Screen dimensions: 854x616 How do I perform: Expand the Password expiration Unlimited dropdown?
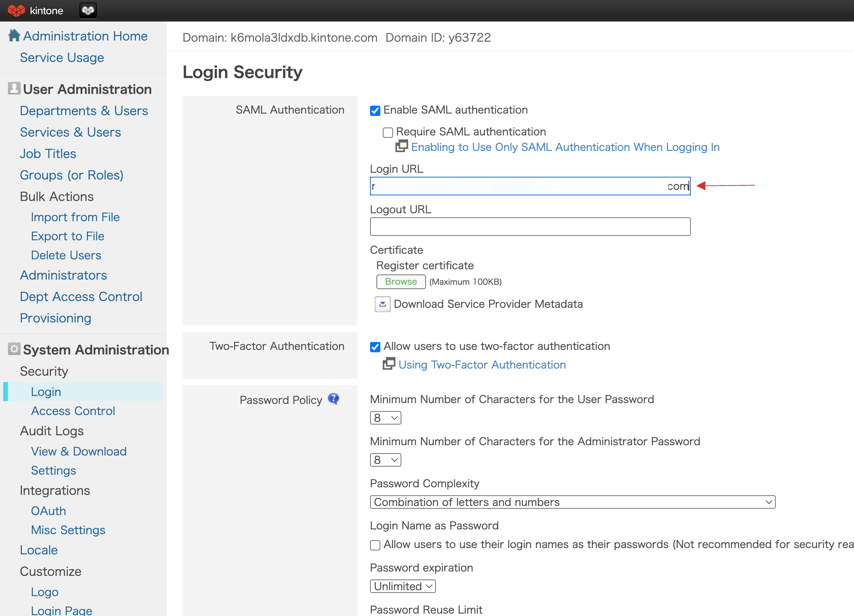pos(403,586)
